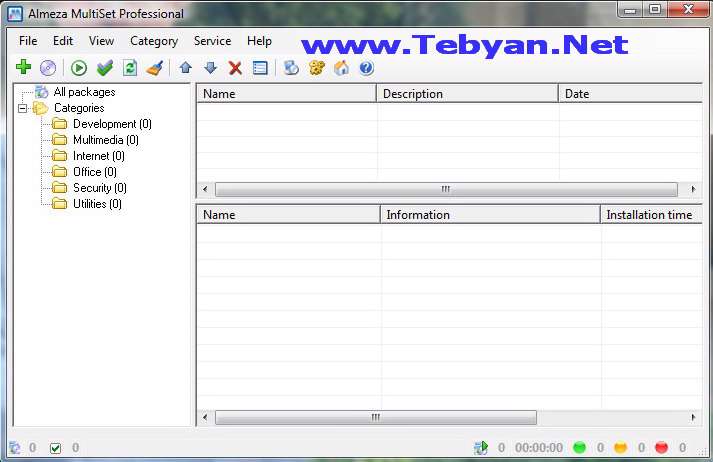This screenshot has height=462, width=713.
Task: Click the red X delete icon
Action: click(x=235, y=68)
